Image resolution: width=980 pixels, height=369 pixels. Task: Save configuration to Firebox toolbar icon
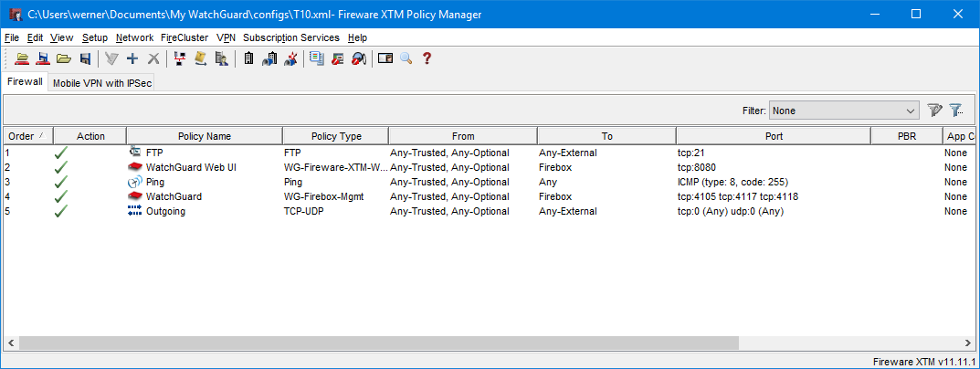pyautogui.click(x=43, y=58)
